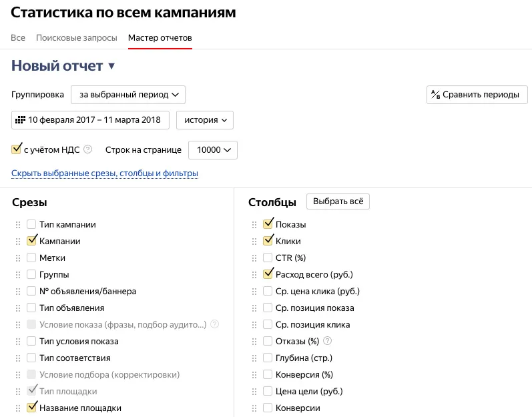The height and width of the screenshot is (417, 532).
Task: Enable the Тип кампании slice checkbox
Action: click(31, 224)
